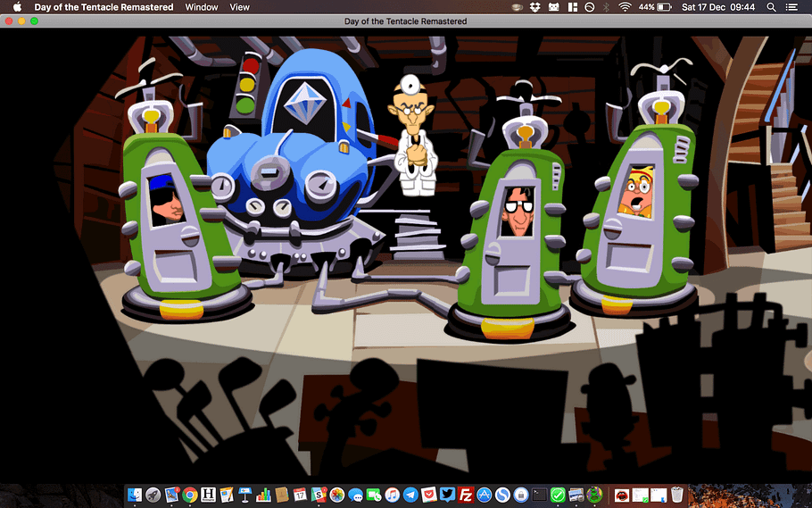Open Spotlight search magnifier
Image resolution: width=812 pixels, height=508 pixels.
(771, 7)
